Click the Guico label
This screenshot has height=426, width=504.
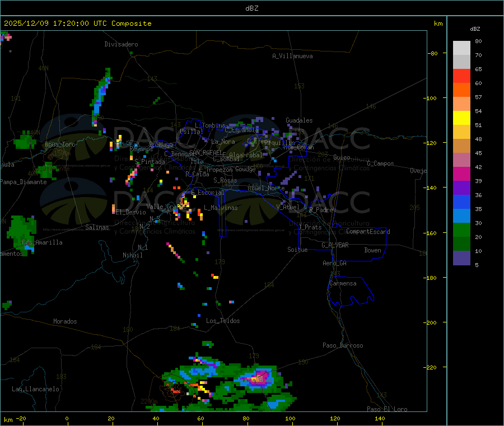click(x=342, y=157)
